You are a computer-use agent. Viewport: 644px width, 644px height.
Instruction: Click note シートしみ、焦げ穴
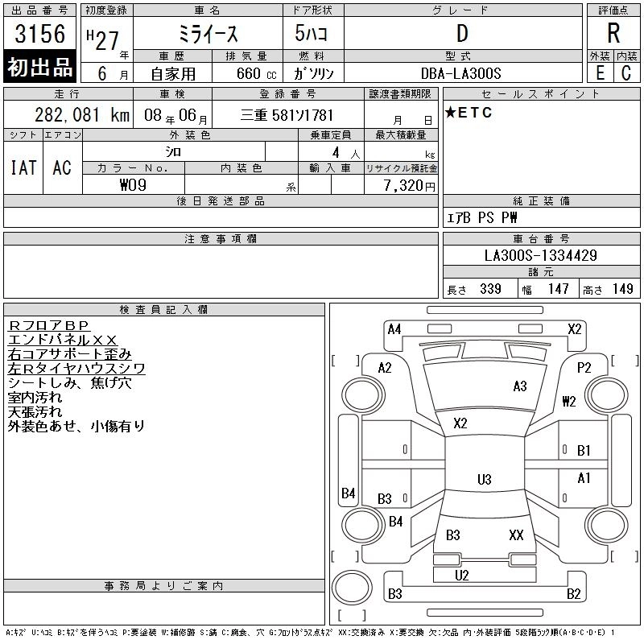[69, 383]
